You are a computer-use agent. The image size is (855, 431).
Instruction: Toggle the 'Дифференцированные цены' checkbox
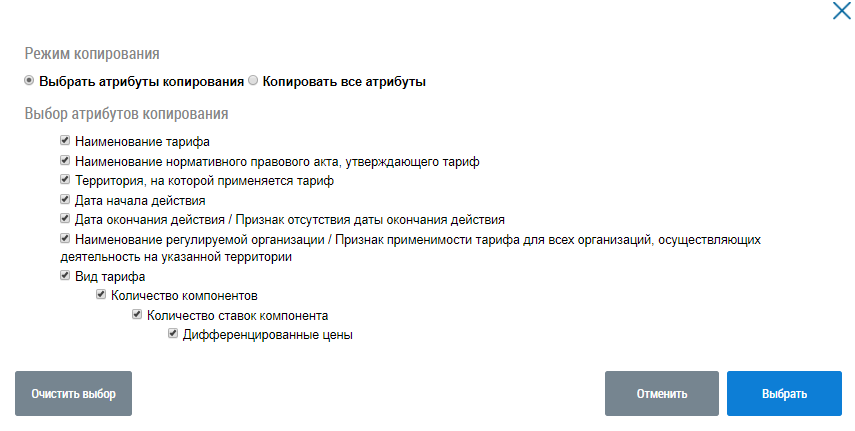coord(173,334)
